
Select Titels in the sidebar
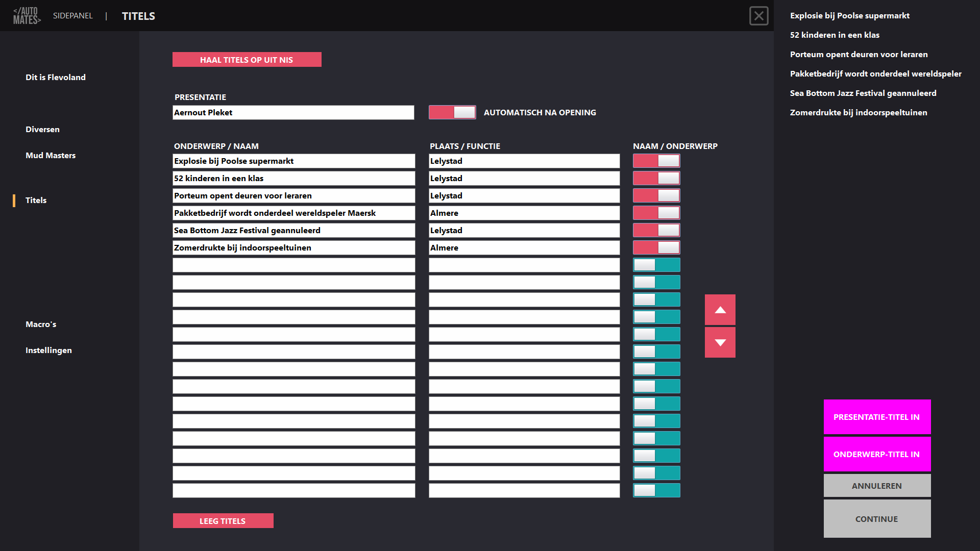coord(36,200)
